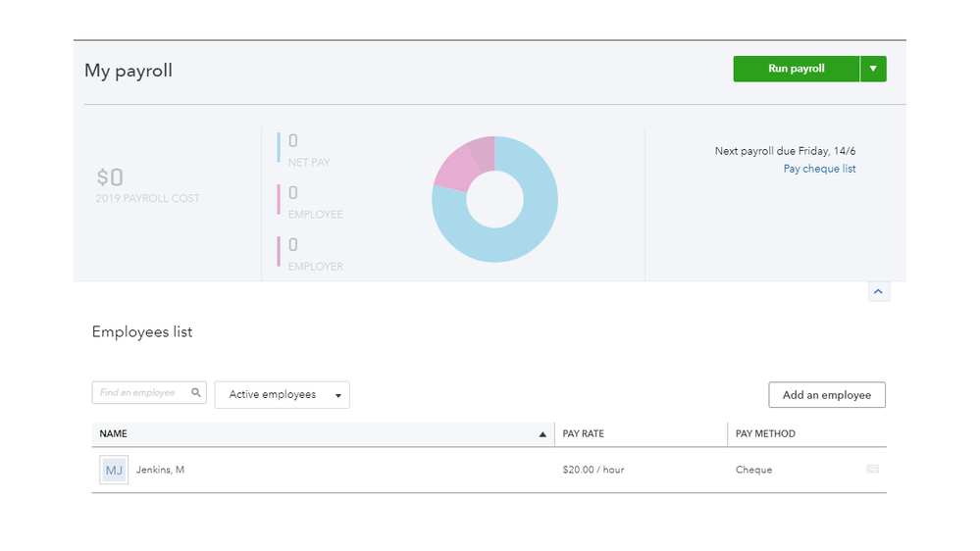Open the Run payroll dropdown arrow
This screenshot has height=551, width=980.
[873, 69]
